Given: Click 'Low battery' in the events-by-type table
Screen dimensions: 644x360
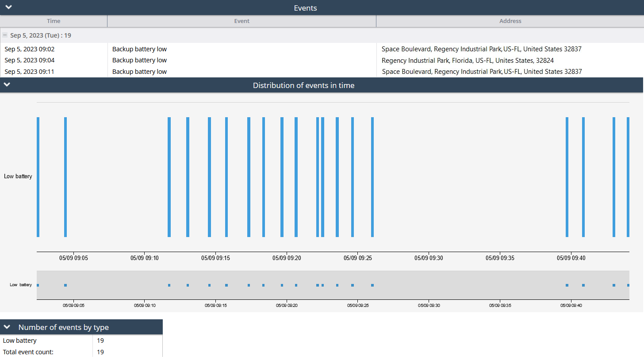Looking at the screenshot, I should [x=20, y=341].
